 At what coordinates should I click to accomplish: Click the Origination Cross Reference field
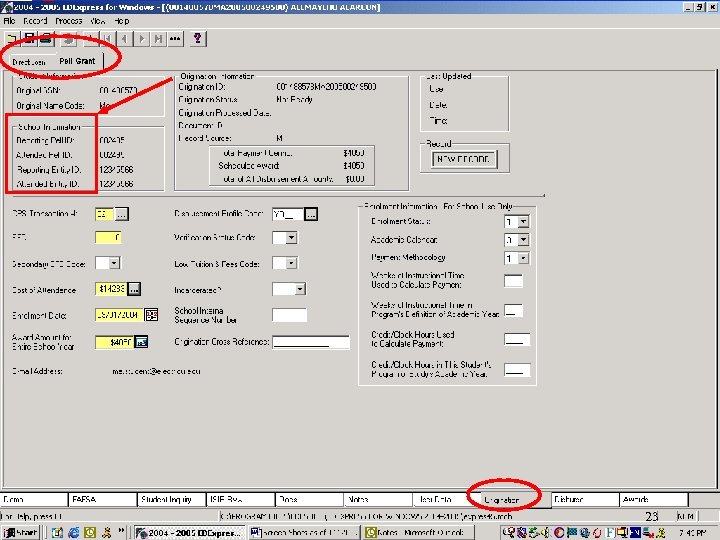click(x=311, y=342)
